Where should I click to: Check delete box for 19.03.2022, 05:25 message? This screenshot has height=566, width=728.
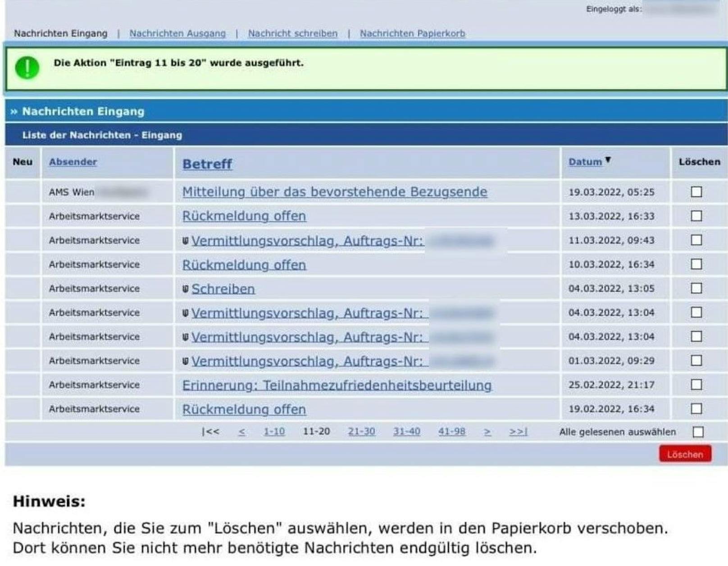[x=696, y=192]
